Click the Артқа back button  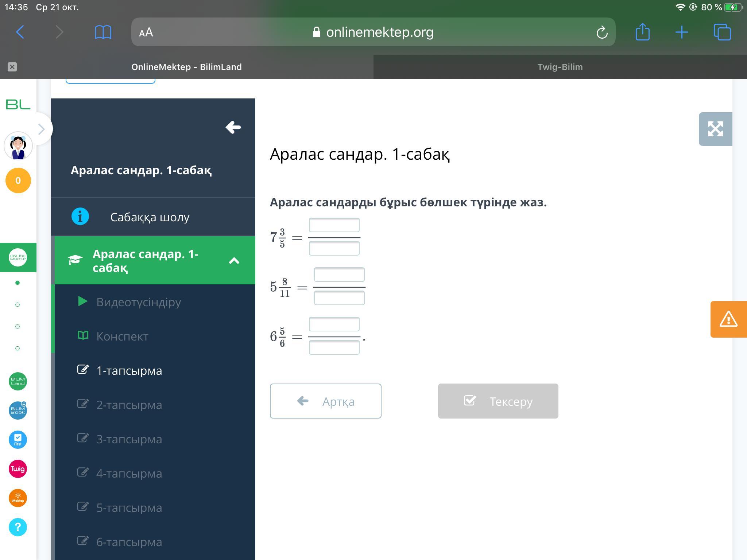325,401
